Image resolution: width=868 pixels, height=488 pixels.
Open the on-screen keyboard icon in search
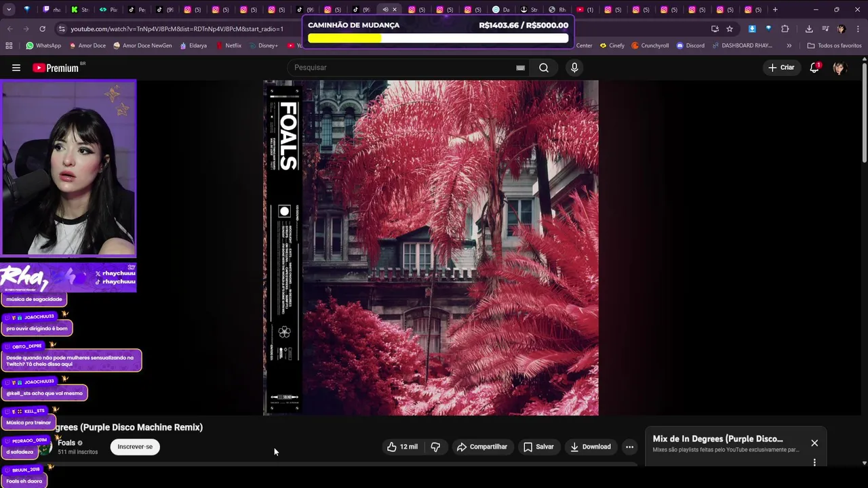(520, 68)
